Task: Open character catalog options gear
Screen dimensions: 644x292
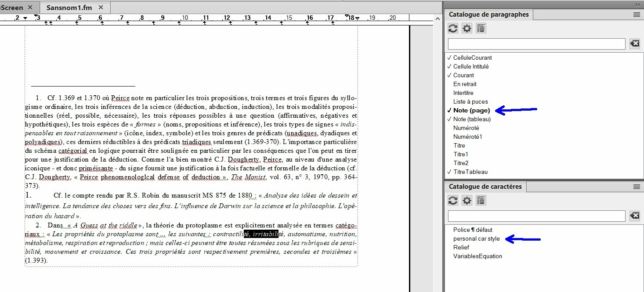Action: 467,201
